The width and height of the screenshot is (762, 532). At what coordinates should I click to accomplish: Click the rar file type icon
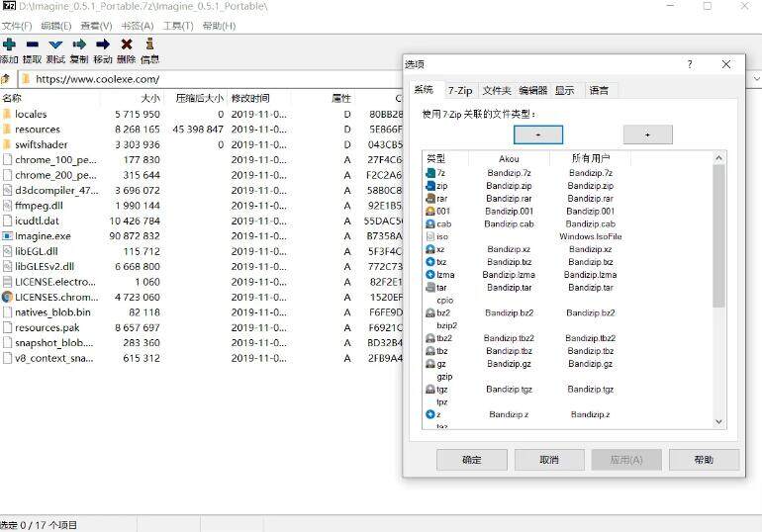click(430, 198)
